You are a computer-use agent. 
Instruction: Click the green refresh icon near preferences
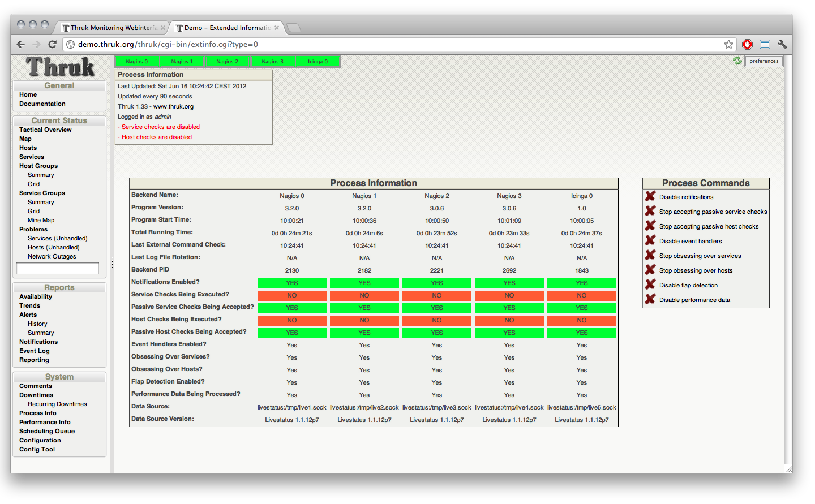click(x=737, y=61)
